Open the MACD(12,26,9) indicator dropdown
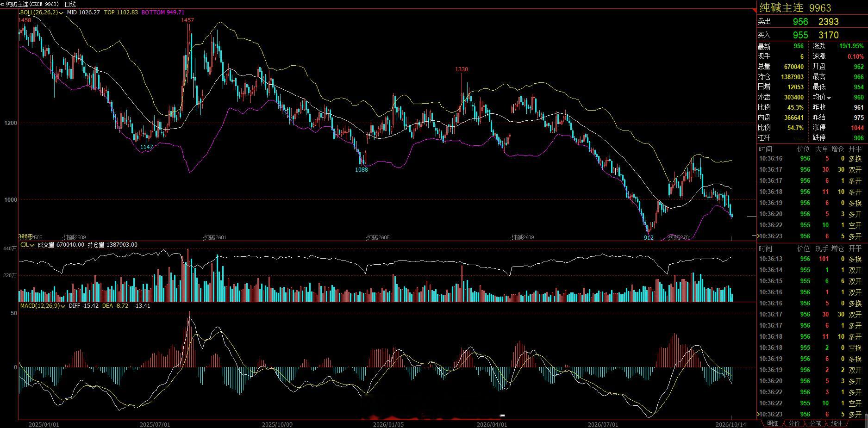This screenshot has height=428, width=868. [62, 306]
